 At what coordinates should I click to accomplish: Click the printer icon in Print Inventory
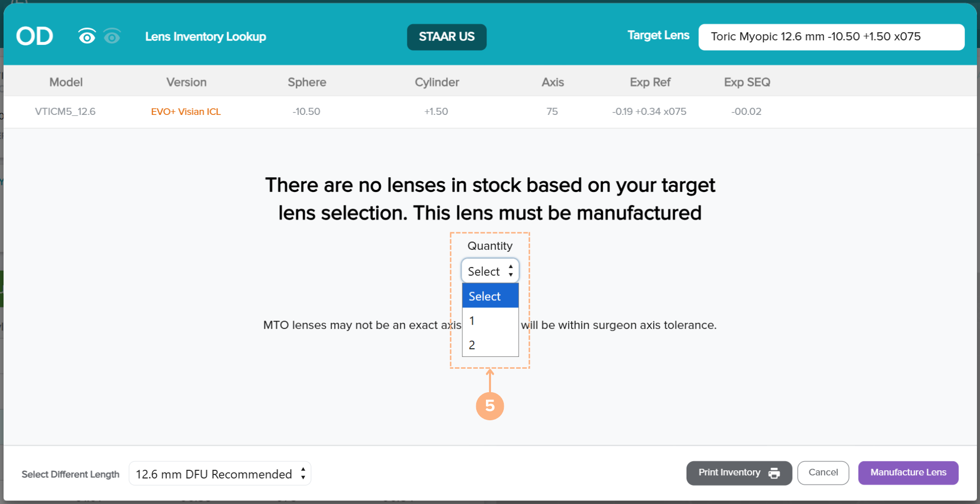pyautogui.click(x=774, y=473)
